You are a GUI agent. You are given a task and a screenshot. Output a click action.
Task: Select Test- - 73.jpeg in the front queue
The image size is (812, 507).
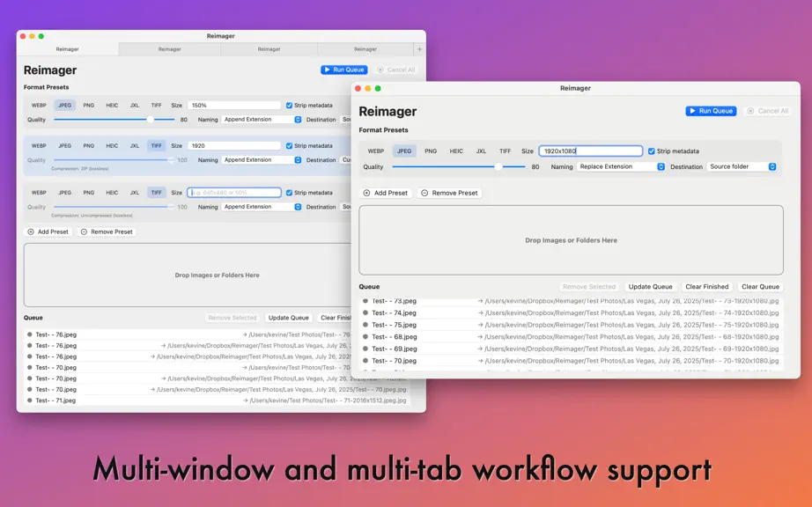[x=394, y=300]
